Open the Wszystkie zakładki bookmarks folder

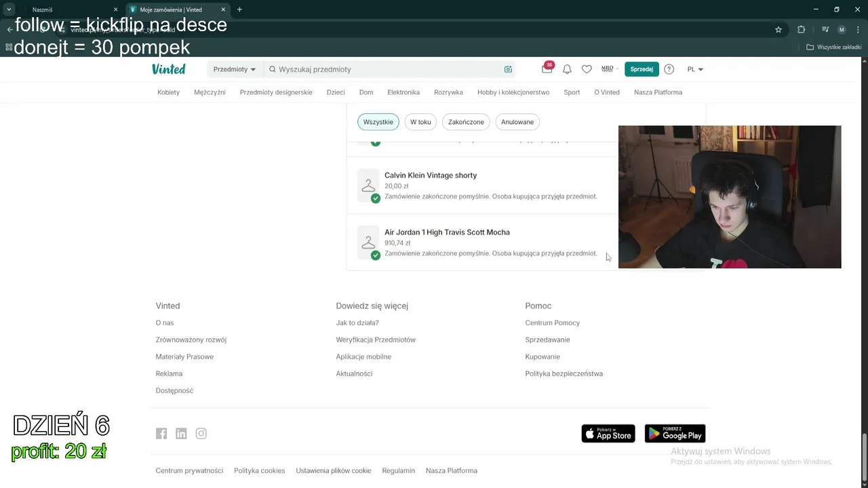(x=833, y=47)
